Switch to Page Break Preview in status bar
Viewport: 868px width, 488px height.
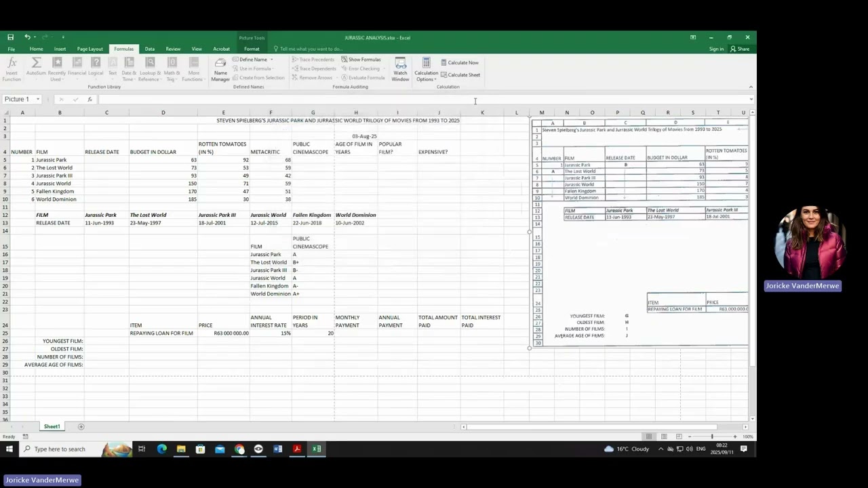[x=678, y=436]
